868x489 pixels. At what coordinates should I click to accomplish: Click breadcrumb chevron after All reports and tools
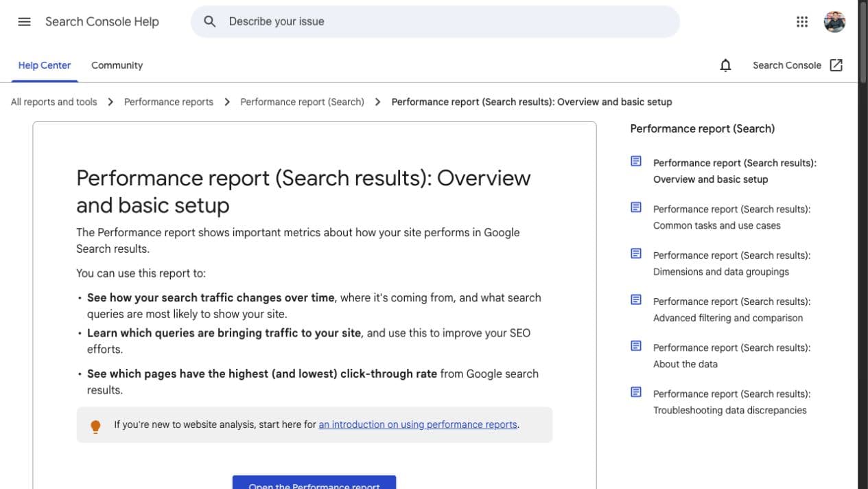(110, 102)
